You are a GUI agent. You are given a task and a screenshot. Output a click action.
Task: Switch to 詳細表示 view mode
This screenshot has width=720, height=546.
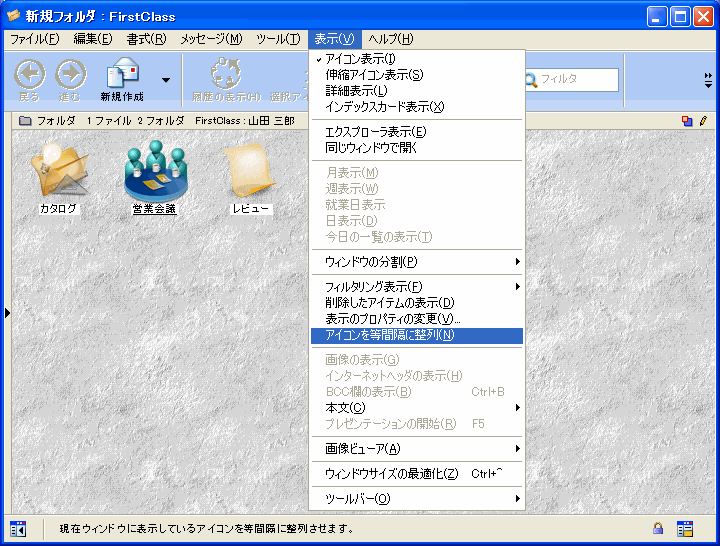click(349, 91)
